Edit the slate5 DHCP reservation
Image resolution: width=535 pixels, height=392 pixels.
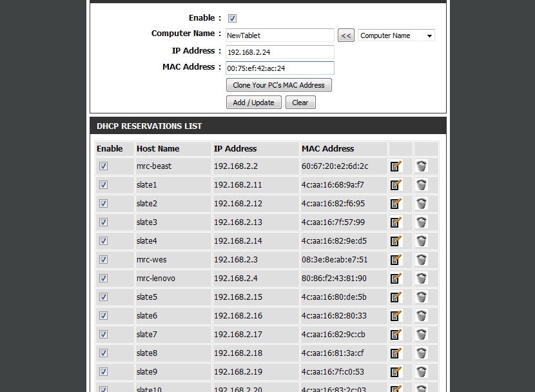(x=396, y=297)
